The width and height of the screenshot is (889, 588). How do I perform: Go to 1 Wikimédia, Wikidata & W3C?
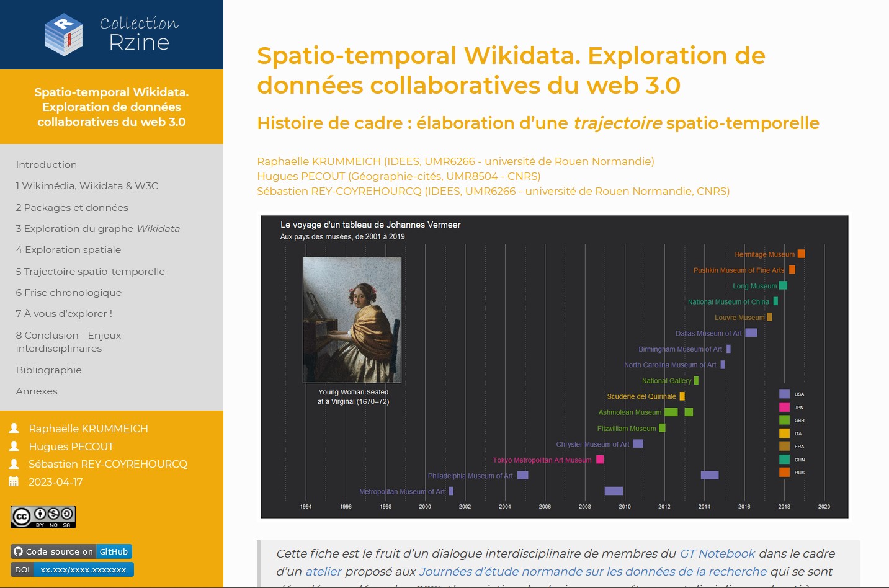[x=87, y=185]
